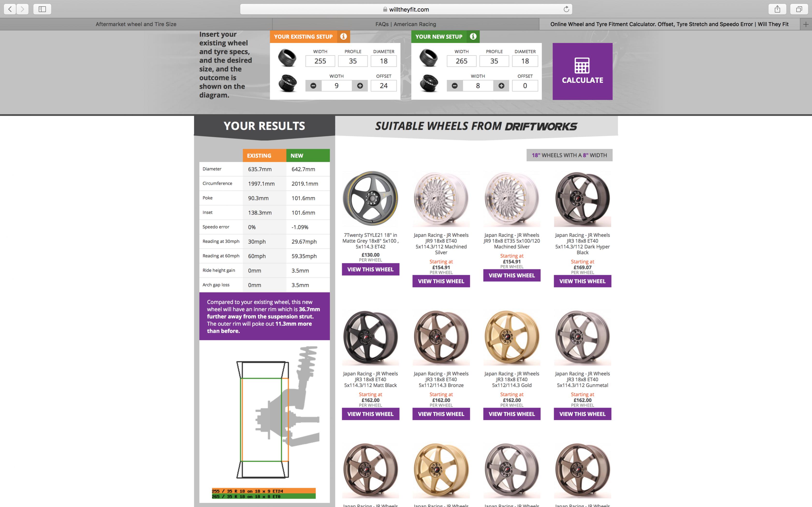
Task: Open JR3 18x8 ET40 Matt Black title link
Action: (x=370, y=379)
